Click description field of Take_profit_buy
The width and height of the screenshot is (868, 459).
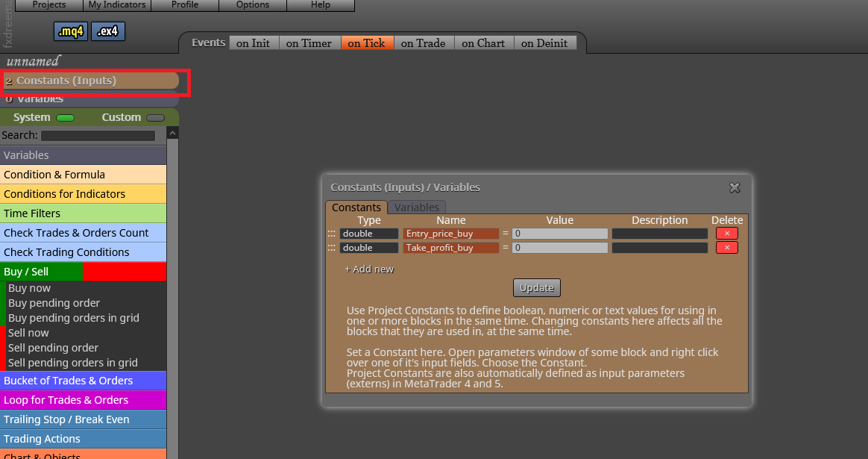[x=660, y=248]
